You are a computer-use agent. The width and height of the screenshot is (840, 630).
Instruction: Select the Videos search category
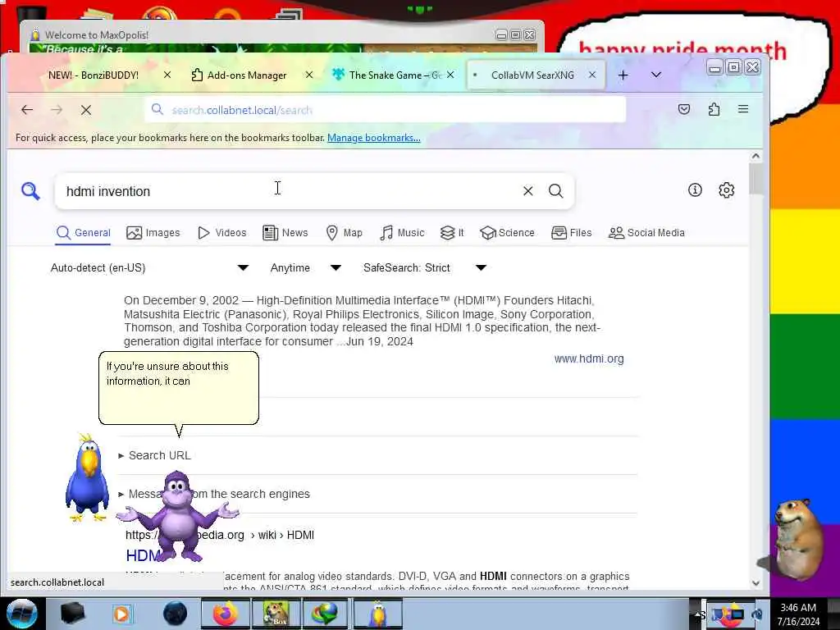tap(221, 233)
